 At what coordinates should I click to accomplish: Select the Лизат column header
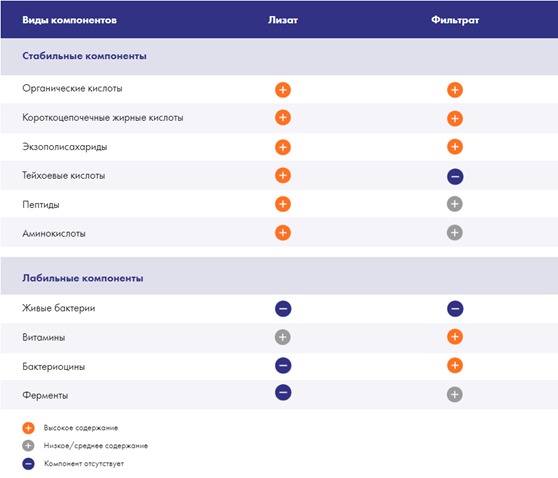click(x=283, y=20)
